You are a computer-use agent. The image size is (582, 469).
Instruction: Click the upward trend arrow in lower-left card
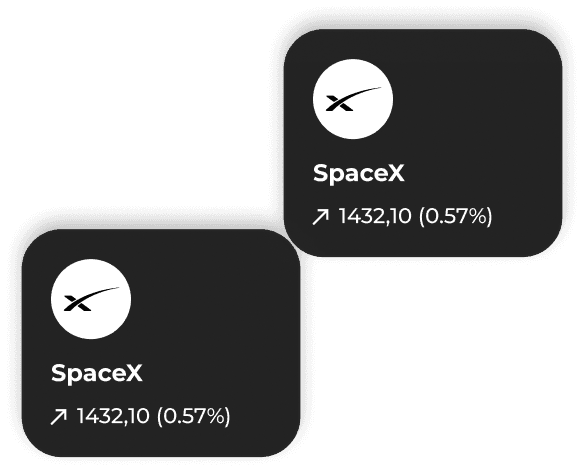coord(58,416)
